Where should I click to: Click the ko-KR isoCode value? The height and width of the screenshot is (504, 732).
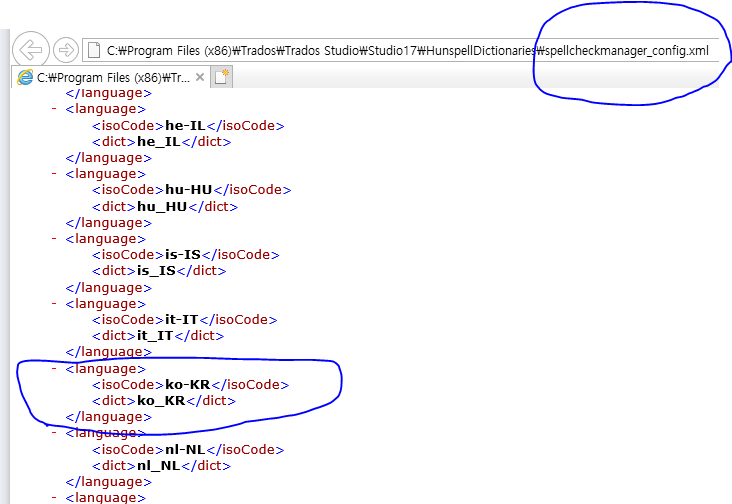tap(188, 385)
